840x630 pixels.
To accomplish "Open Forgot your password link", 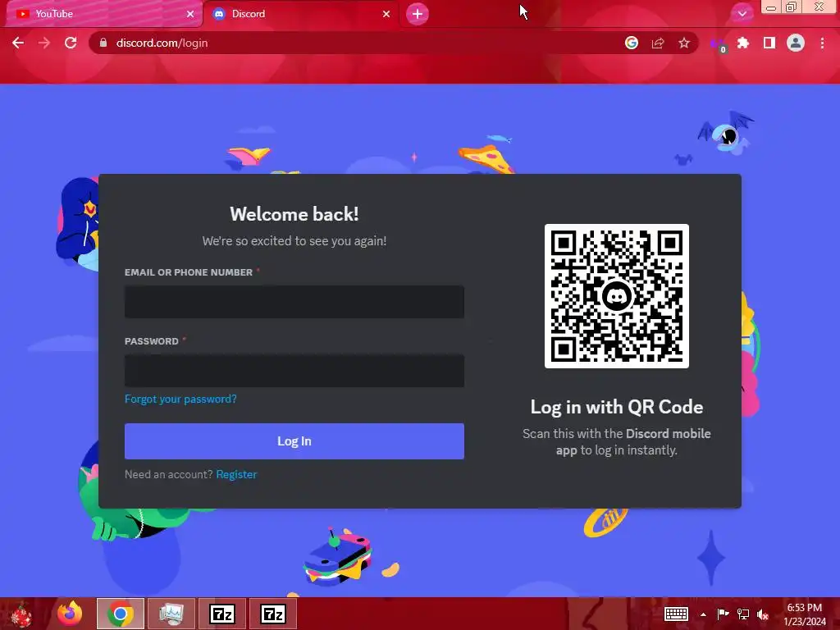I will tap(180, 399).
